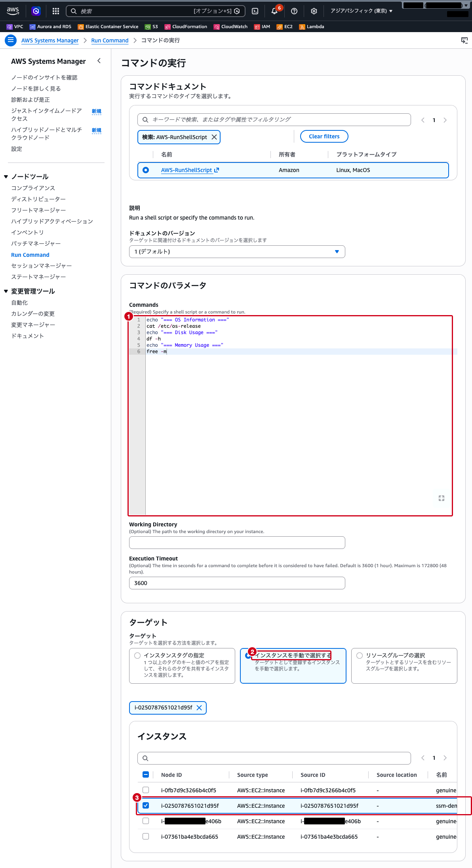Open S3 favorite shortcut
472x868 pixels.
tap(151, 27)
